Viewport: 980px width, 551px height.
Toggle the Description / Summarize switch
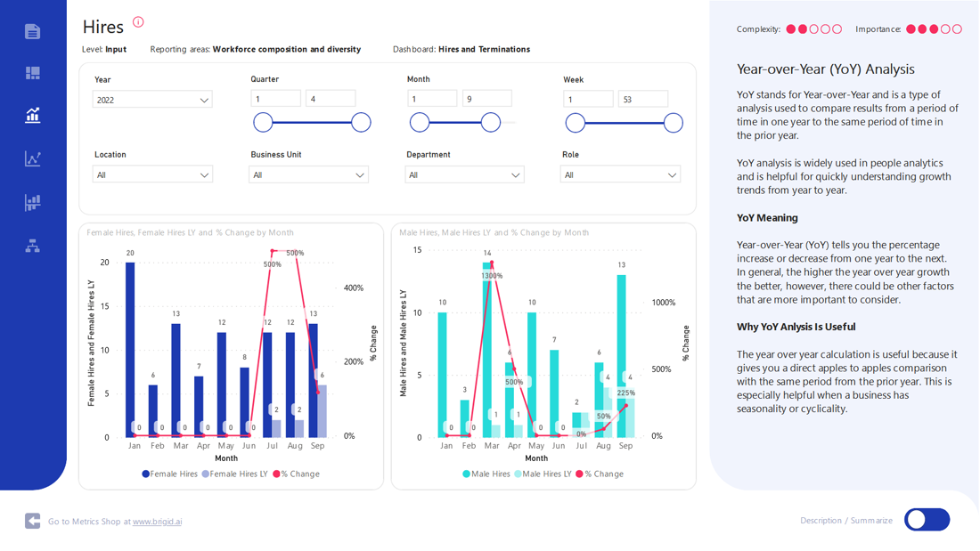[x=927, y=520]
